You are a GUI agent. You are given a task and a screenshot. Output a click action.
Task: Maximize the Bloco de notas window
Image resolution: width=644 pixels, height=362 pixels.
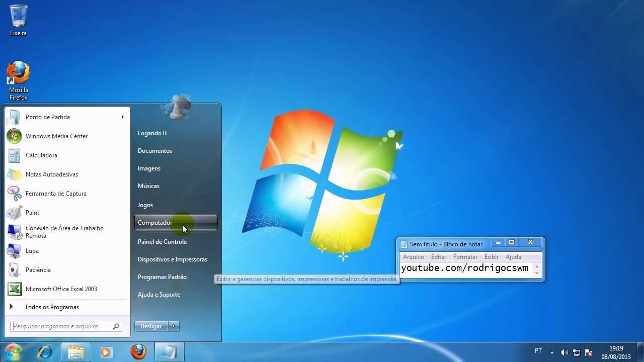click(x=512, y=243)
